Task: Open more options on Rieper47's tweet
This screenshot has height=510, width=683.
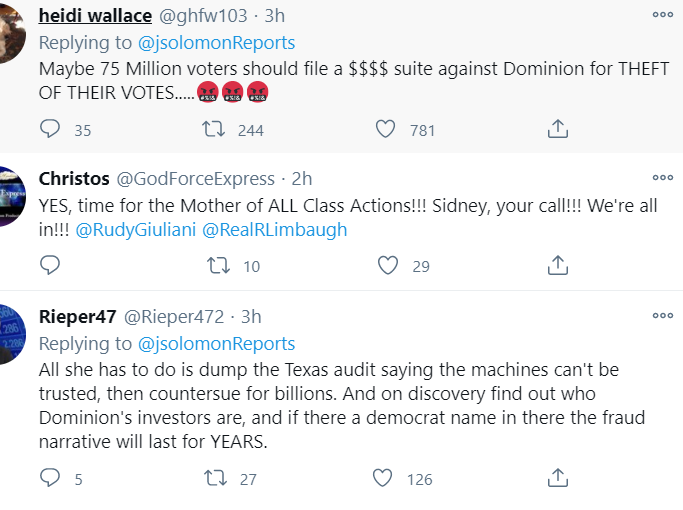Action: coord(662,315)
